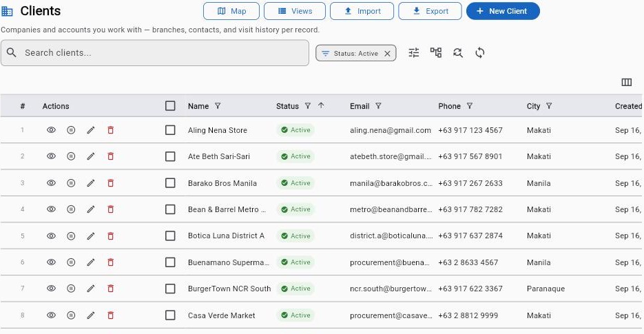Click the Clients table icon beside title
Viewport: 644px width, 334px height.
coord(7,11)
